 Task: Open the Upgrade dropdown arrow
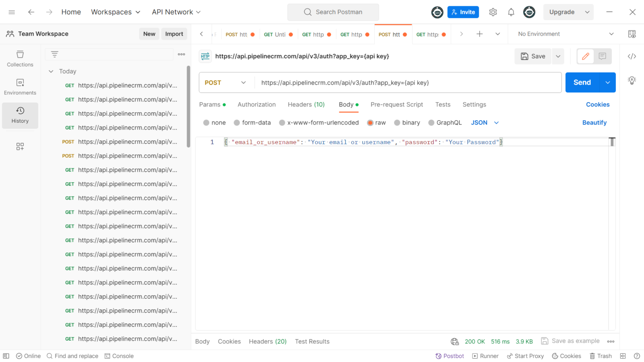tap(587, 12)
